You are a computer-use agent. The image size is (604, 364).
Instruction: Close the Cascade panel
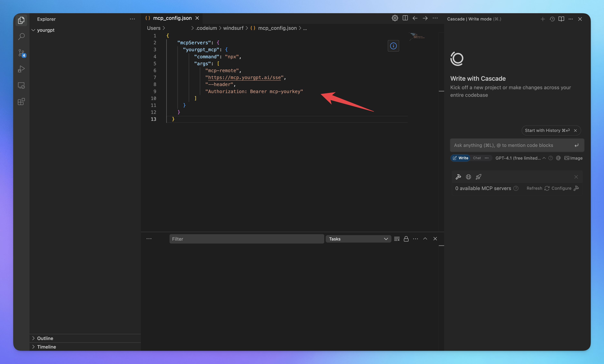click(x=580, y=19)
